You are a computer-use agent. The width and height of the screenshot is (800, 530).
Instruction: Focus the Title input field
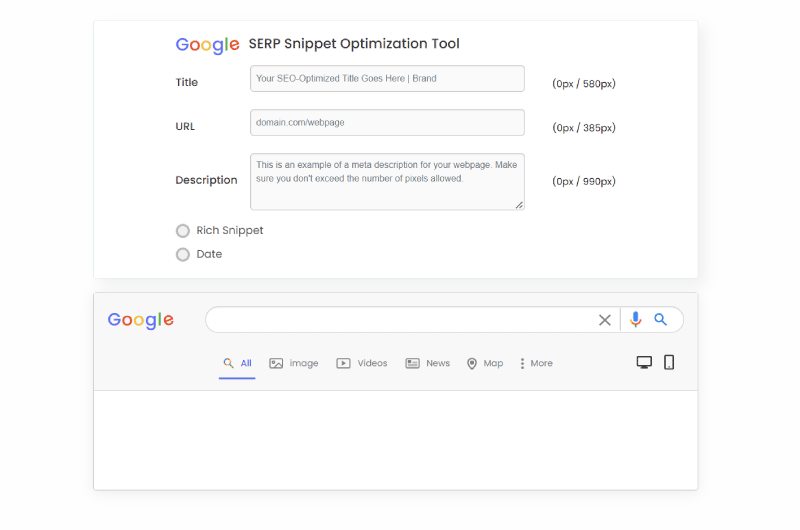pos(387,79)
